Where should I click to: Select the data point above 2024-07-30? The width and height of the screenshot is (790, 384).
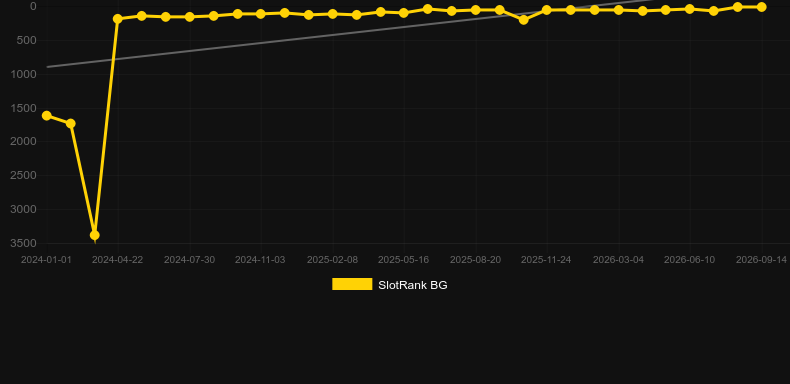tap(189, 17)
